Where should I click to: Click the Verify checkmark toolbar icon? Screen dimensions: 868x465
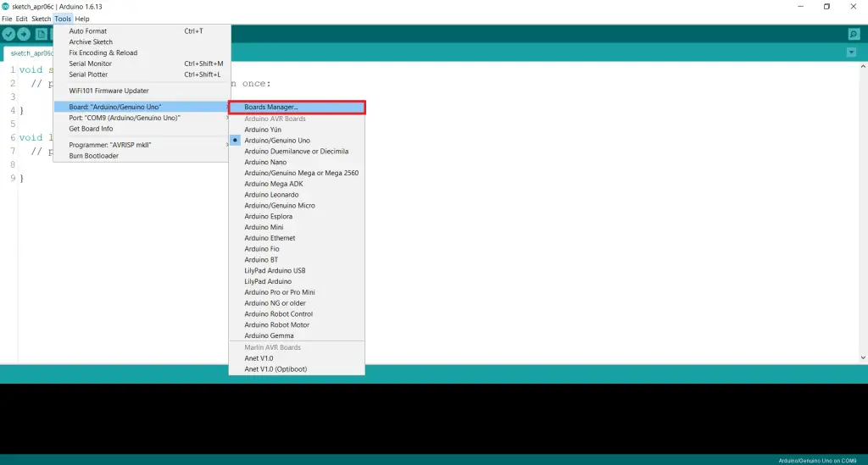point(8,34)
